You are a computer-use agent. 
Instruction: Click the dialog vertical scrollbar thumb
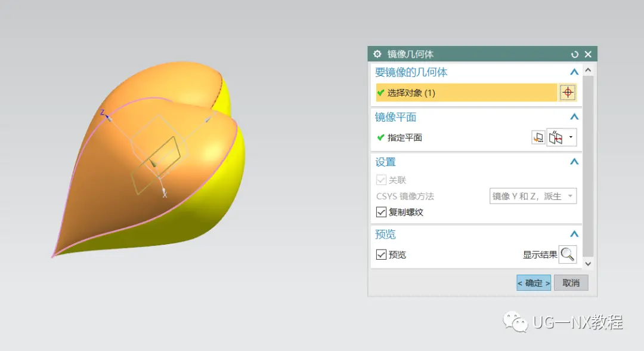(x=588, y=165)
